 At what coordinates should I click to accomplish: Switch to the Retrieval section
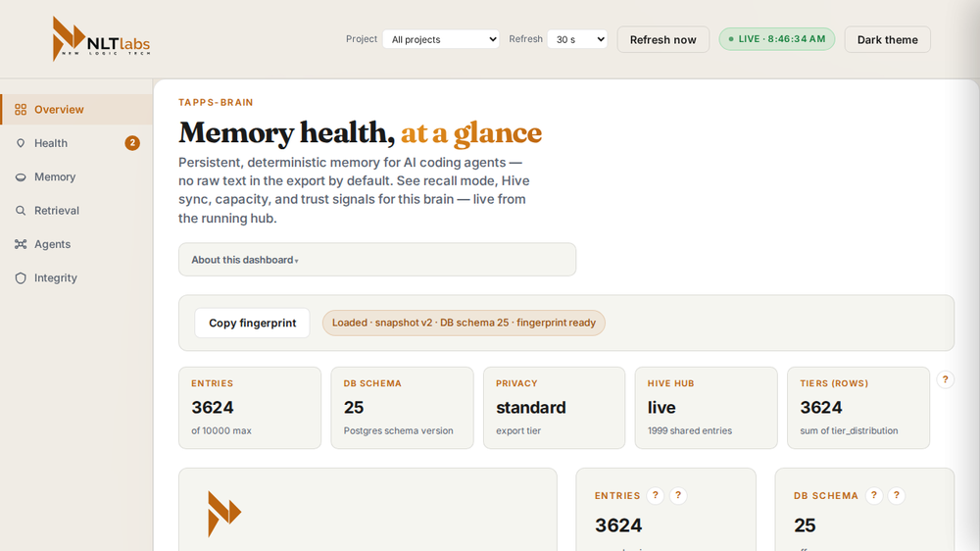(76, 211)
